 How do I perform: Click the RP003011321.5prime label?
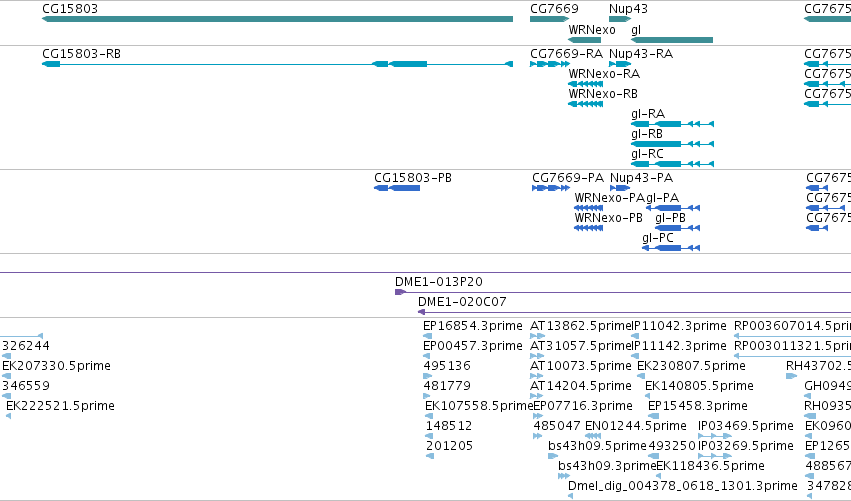pos(792,346)
